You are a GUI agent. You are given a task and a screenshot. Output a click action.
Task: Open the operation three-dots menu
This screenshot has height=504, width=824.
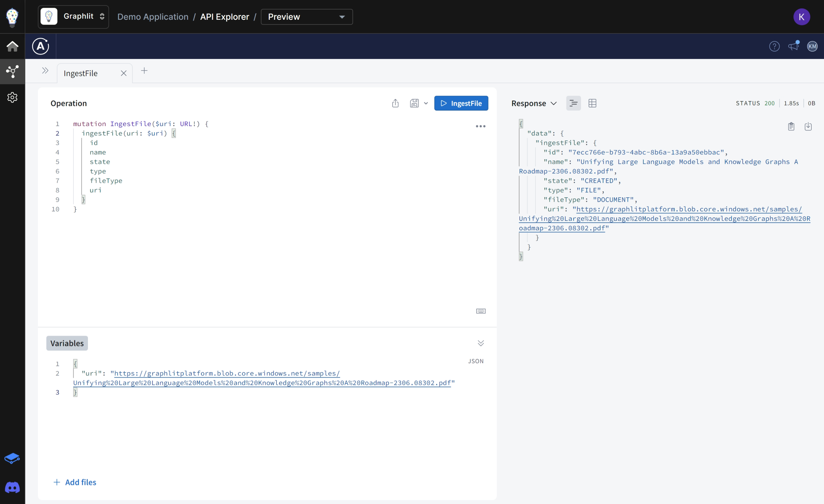(x=480, y=126)
